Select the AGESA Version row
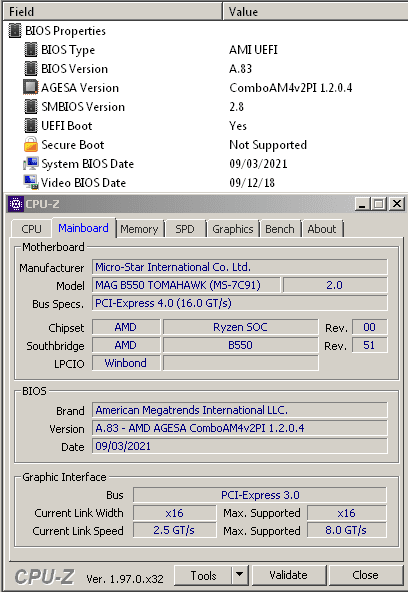 (205, 88)
